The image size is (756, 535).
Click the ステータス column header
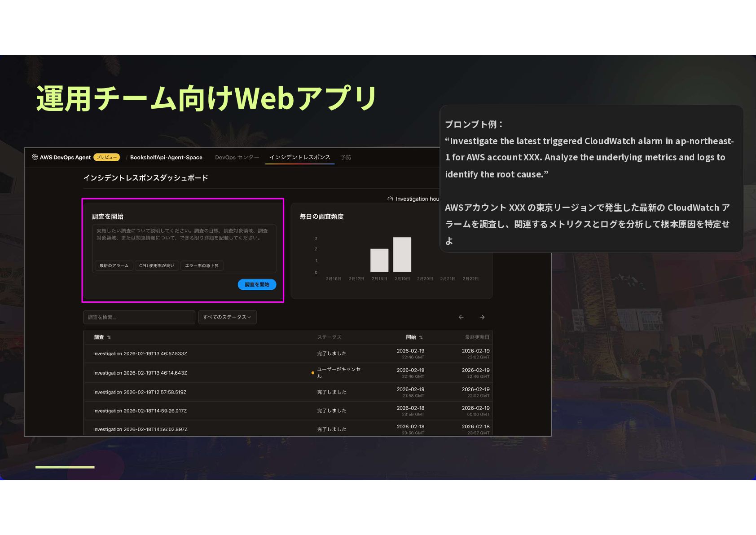pyautogui.click(x=330, y=337)
